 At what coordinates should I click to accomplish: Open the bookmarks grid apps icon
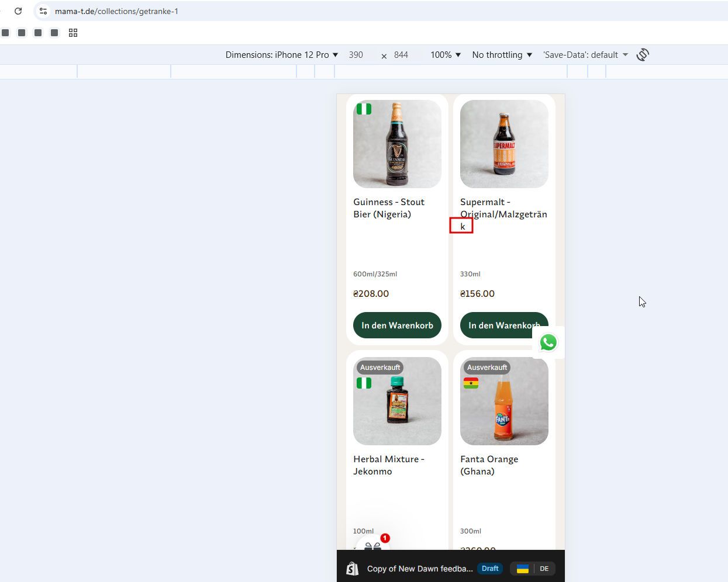click(x=73, y=33)
